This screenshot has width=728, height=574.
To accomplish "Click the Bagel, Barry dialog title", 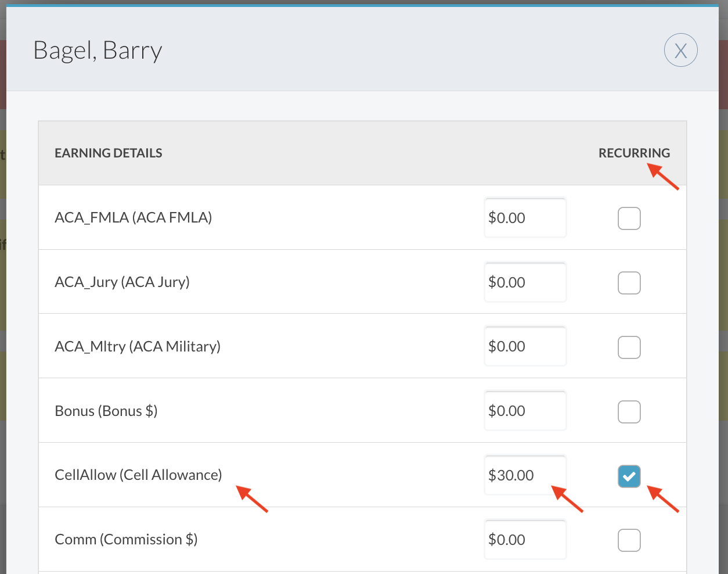I will coord(98,51).
